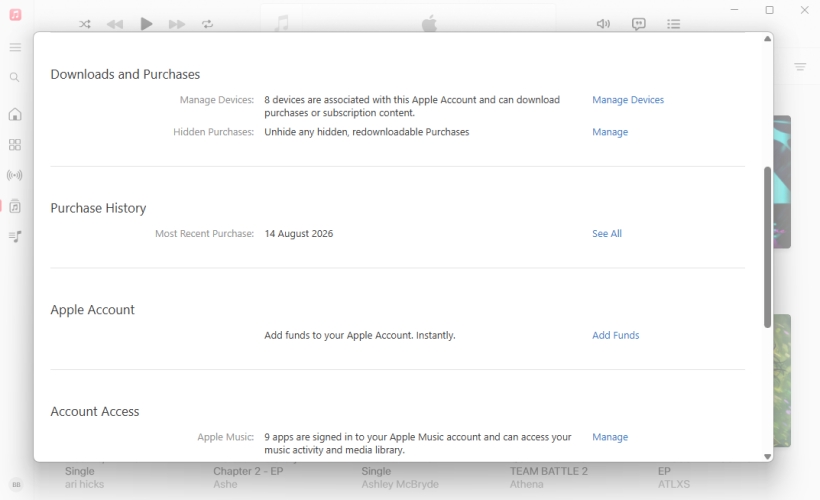The image size is (820, 500).
Task: Click ari hicks artist name in library
Action: point(84,484)
